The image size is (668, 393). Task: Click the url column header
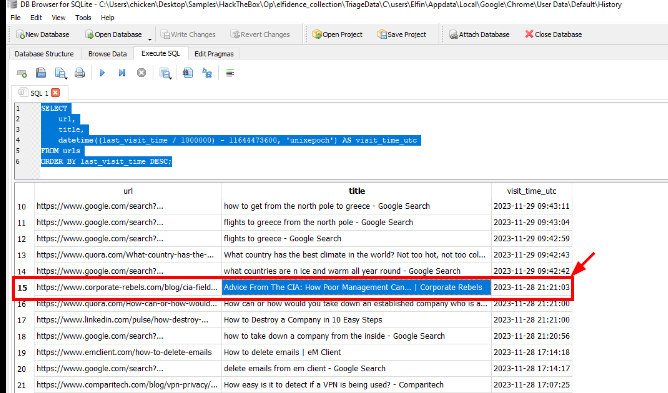tap(128, 191)
